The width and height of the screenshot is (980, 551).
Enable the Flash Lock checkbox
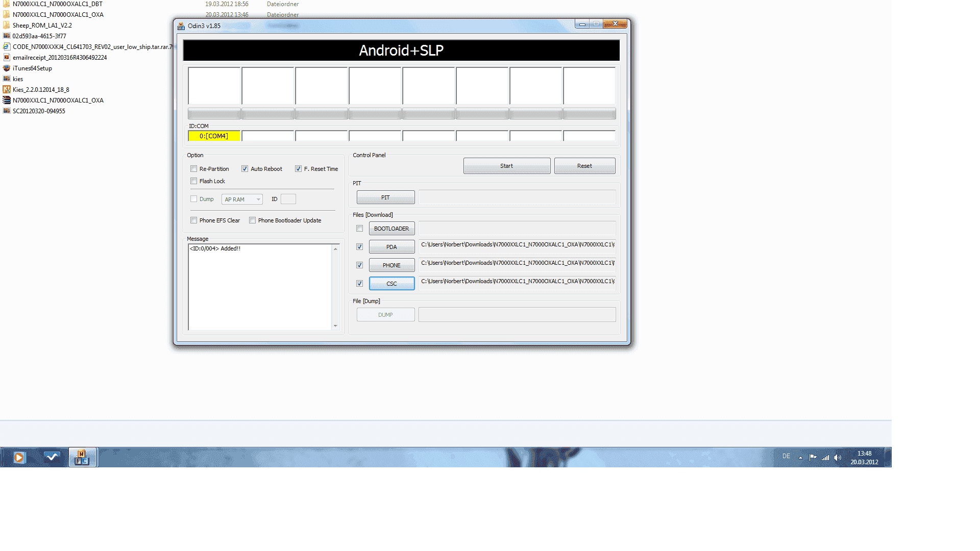coord(193,181)
